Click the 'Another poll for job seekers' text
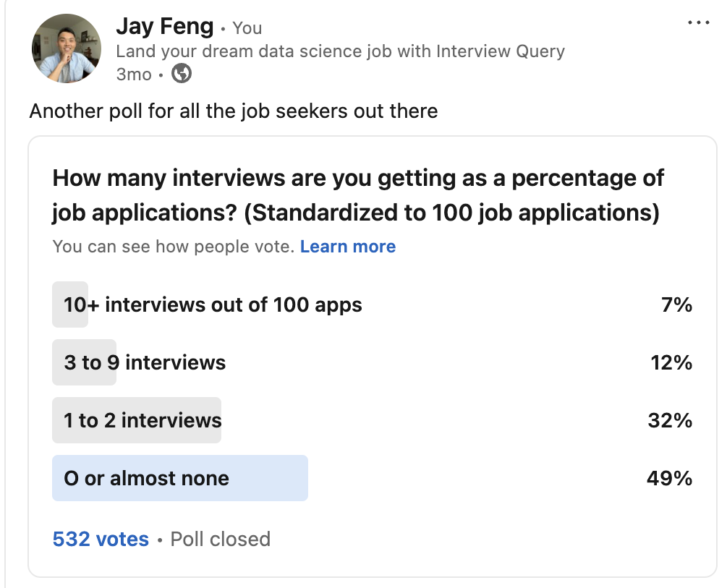Image resolution: width=727 pixels, height=588 pixels. [x=233, y=111]
